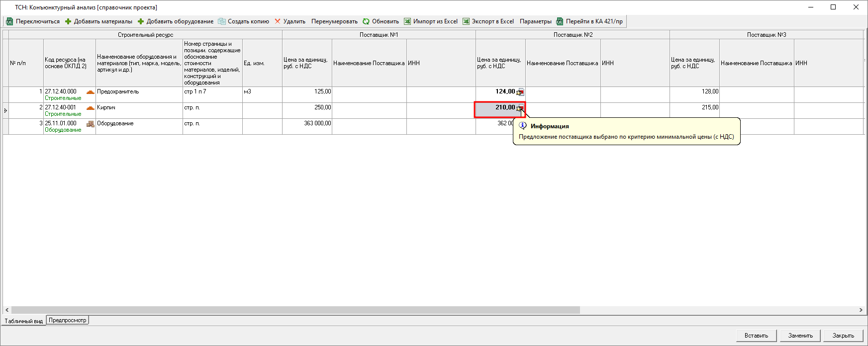868x346 pixels.
Task: Select the 125,00 price cell for Поставщик №1
Action: 307,94
